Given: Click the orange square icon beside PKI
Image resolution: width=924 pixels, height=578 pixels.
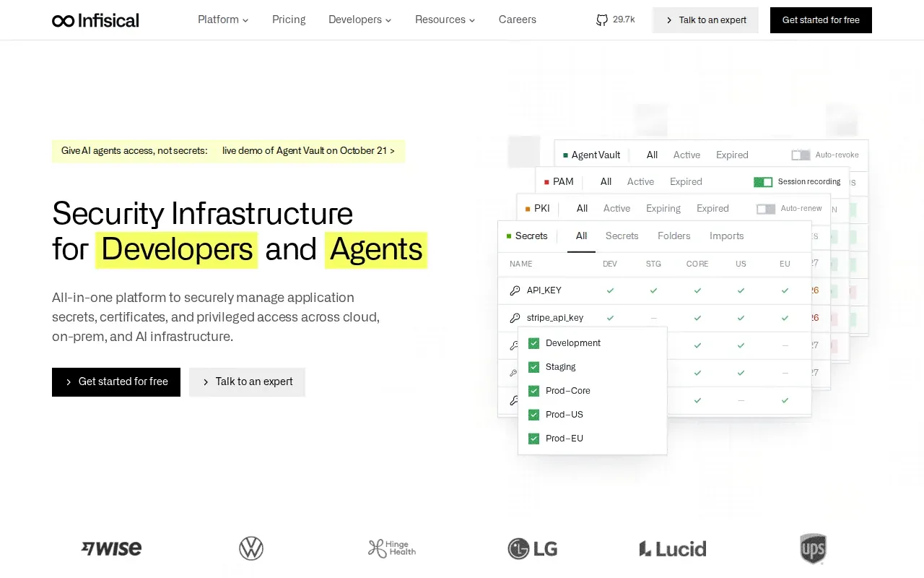Looking at the screenshot, I should tap(528, 209).
